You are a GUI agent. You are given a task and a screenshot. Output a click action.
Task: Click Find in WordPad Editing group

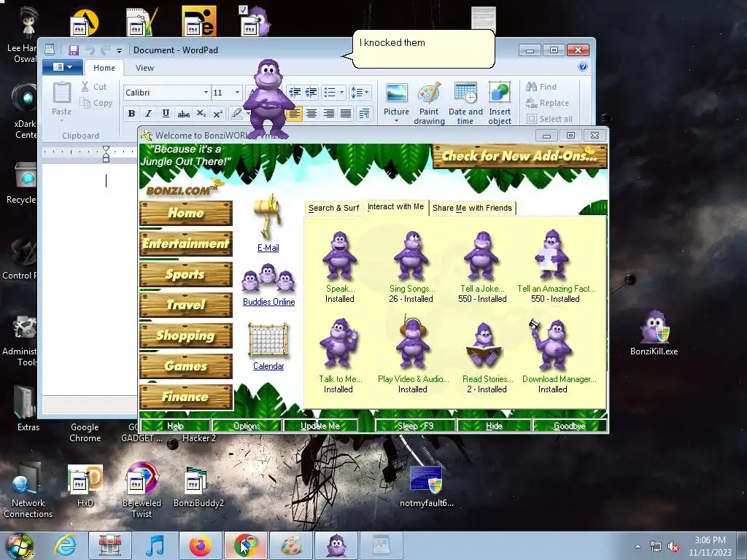click(541, 87)
